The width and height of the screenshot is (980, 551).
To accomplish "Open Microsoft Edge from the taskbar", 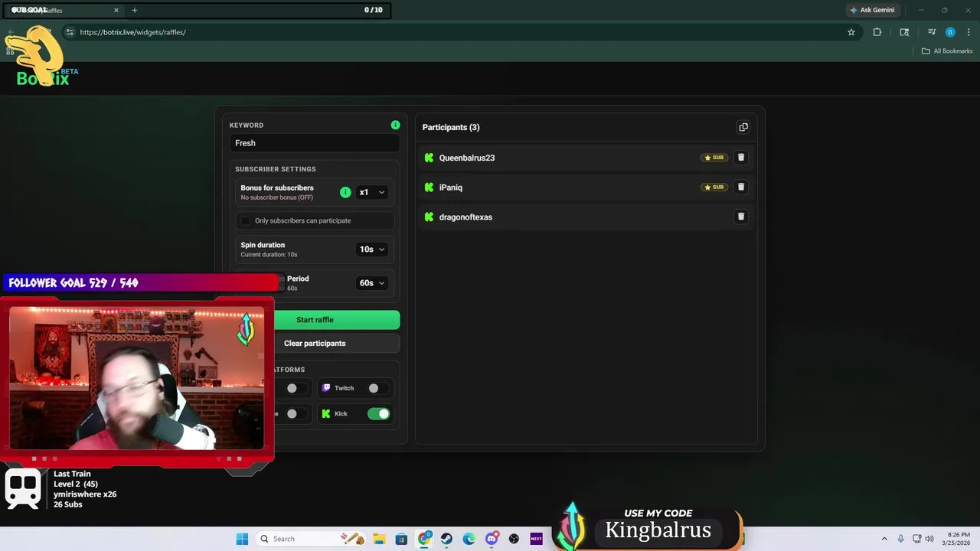I will click(x=469, y=539).
